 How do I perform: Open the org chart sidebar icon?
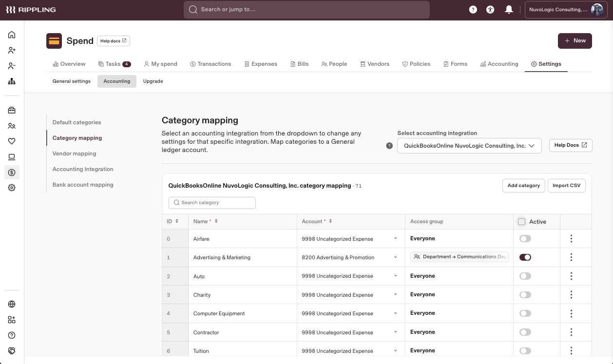coord(12,81)
